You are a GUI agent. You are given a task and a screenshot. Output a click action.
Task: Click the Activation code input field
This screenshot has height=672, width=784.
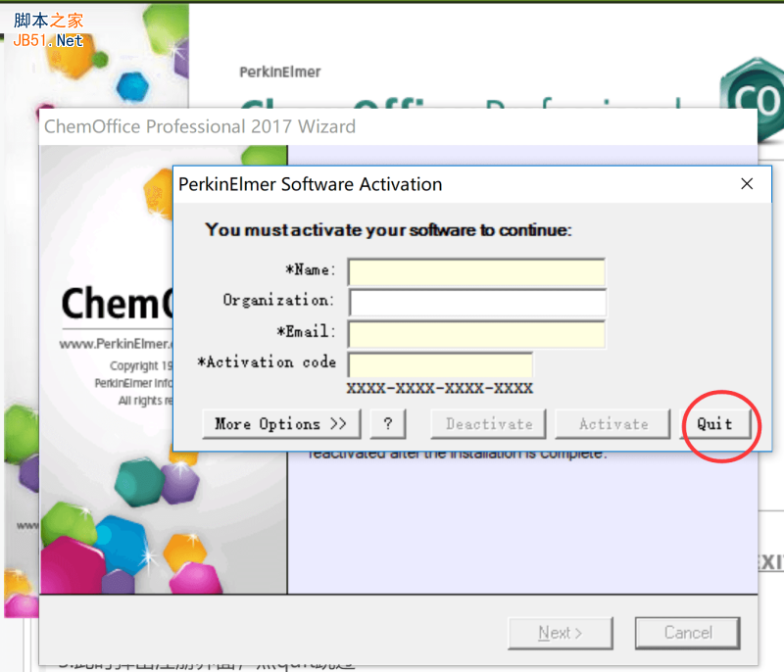[440, 364]
